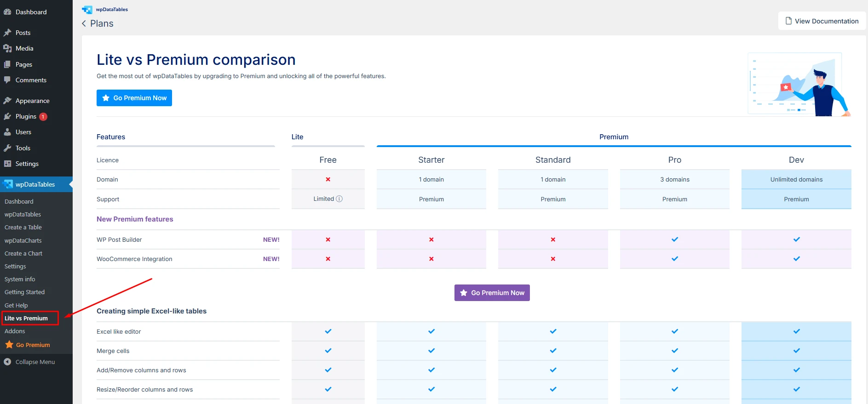Go back using the chevron beside Plans
Image resolution: width=868 pixels, height=404 pixels.
point(84,23)
